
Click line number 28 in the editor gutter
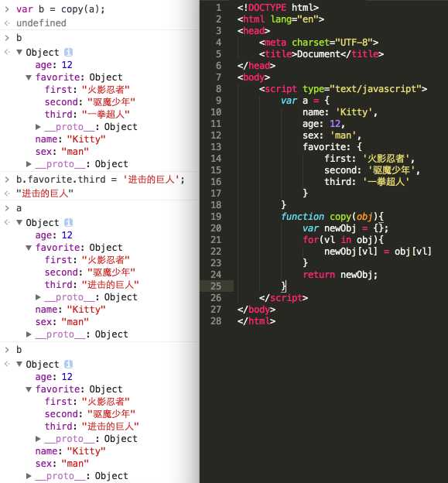click(x=216, y=321)
